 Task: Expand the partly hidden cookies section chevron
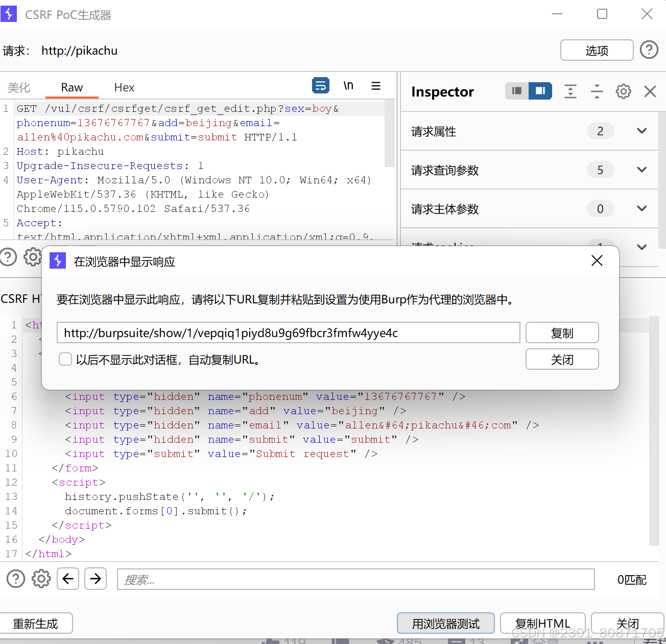click(642, 247)
